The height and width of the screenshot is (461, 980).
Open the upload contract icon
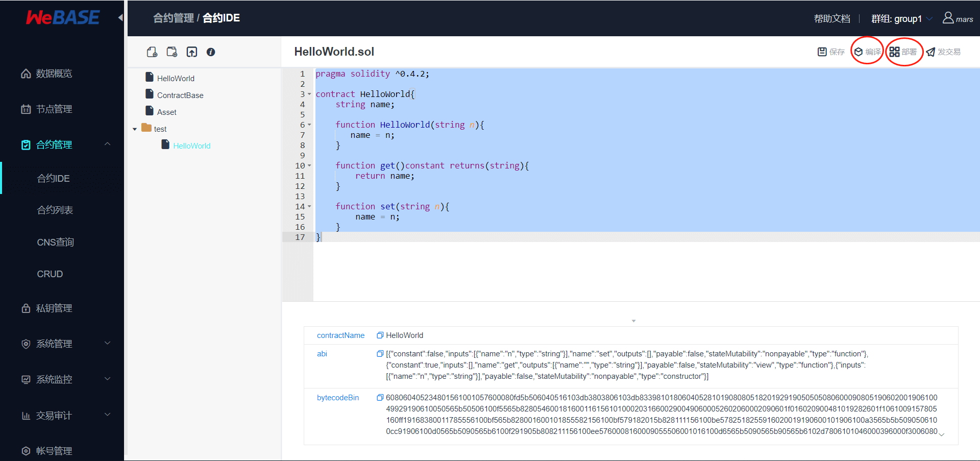pyautogui.click(x=192, y=52)
